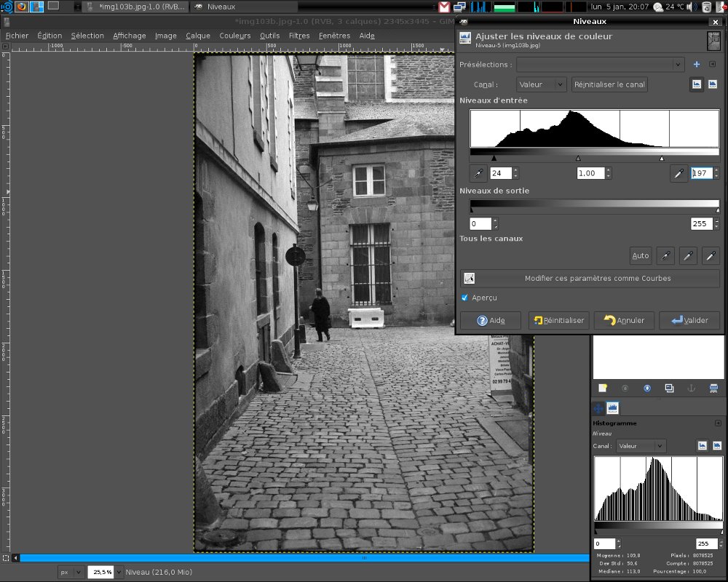Open the Filtres menu
This screenshot has height=582, width=728.
point(299,36)
